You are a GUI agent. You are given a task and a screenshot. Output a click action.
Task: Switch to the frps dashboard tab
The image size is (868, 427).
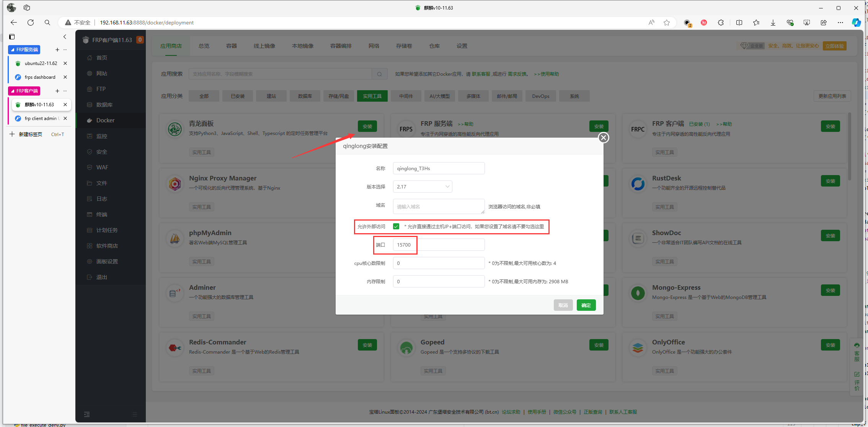(41, 77)
